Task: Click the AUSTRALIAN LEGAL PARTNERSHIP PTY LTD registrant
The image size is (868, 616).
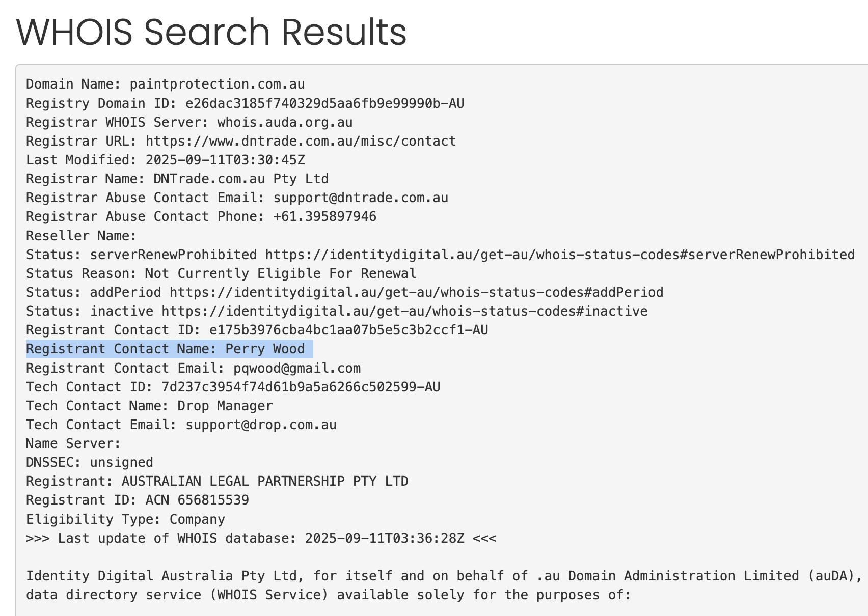Action: pyautogui.click(x=265, y=482)
